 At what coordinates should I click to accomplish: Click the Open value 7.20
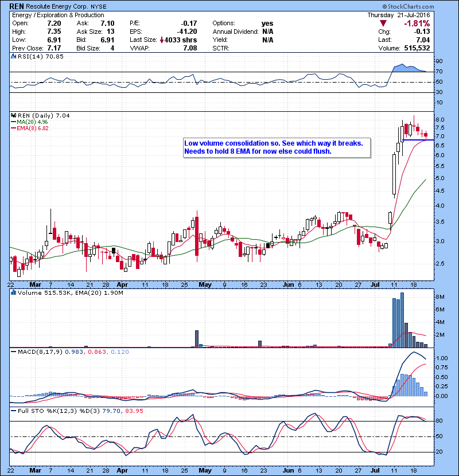[x=54, y=24]
